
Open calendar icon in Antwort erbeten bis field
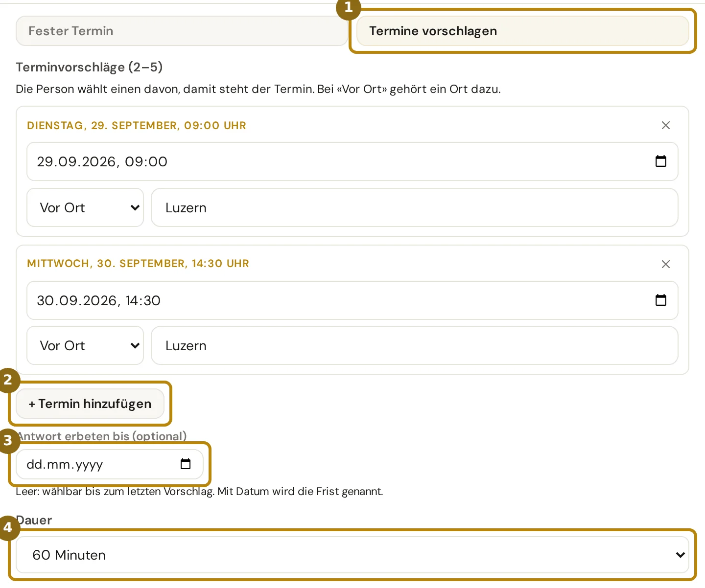[x=186, y=464]
